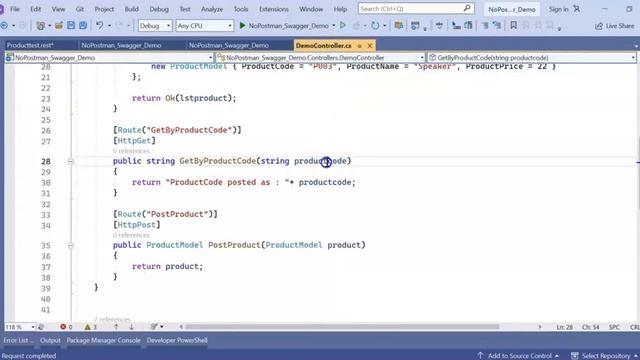Click the magnifier icon in the search box

[x=467, y=8]
